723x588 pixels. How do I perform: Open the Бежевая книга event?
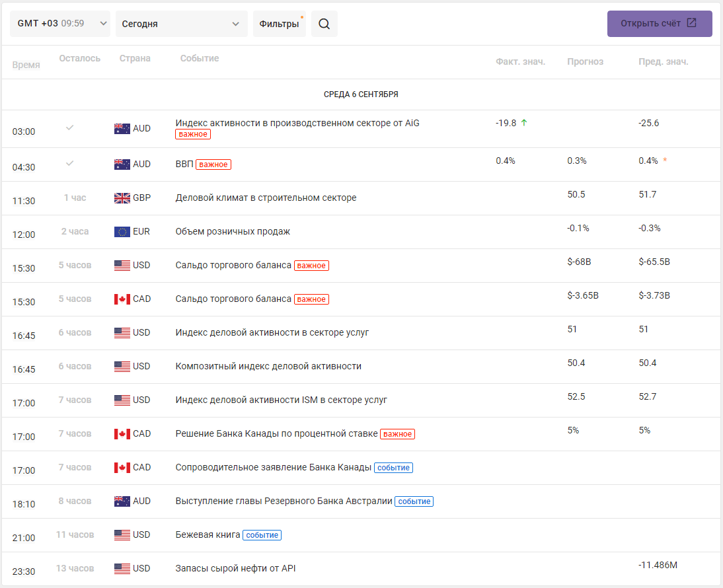click(x=208, y=534)
